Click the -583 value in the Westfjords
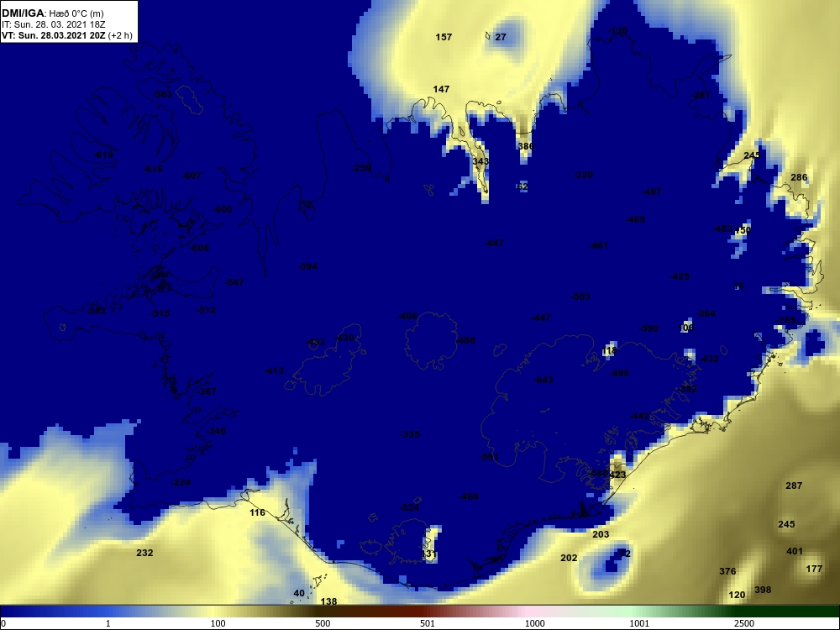This screenshot has height=630, width=840. pyautogui.click(x=162, y=94)
